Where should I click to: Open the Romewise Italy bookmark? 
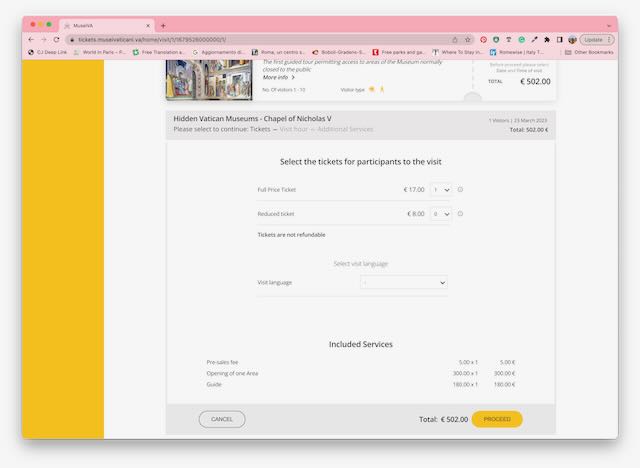coord(517,52)
